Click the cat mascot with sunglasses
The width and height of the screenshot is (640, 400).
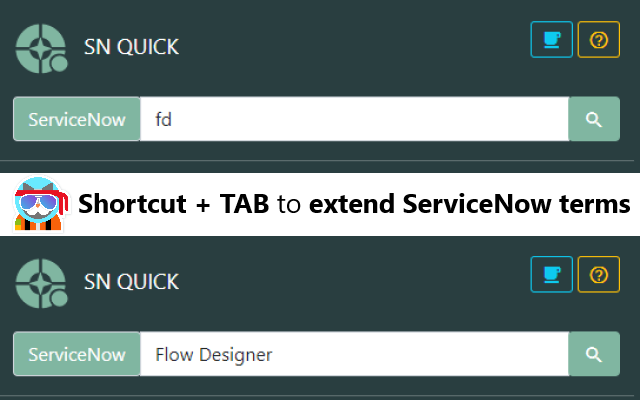click(x=39, y=205)
